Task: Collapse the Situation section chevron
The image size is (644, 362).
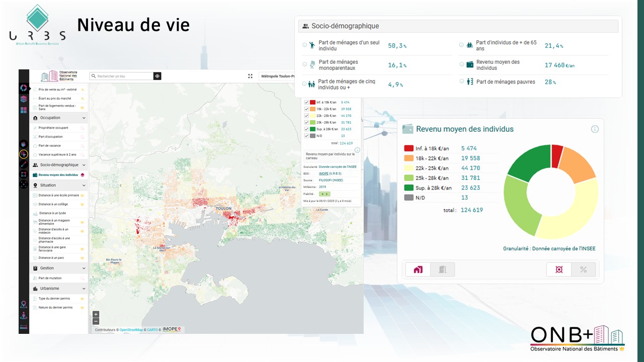Action: [84, 186]
